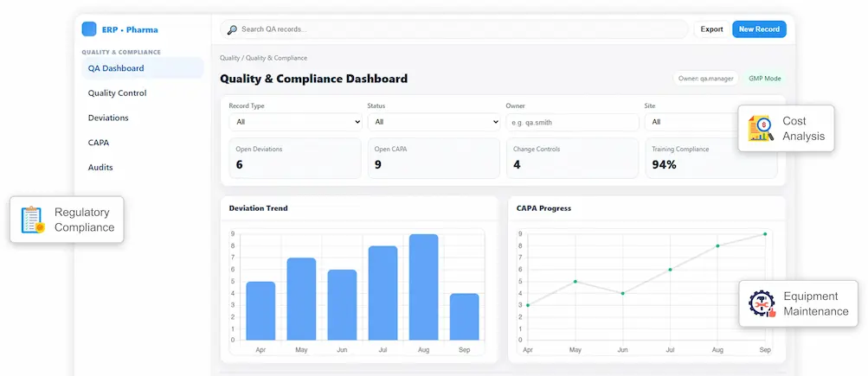The width and height of the screenshot is (868, 376).
Task: Click the Open Deviations stat card
Action: coord(295,158)
